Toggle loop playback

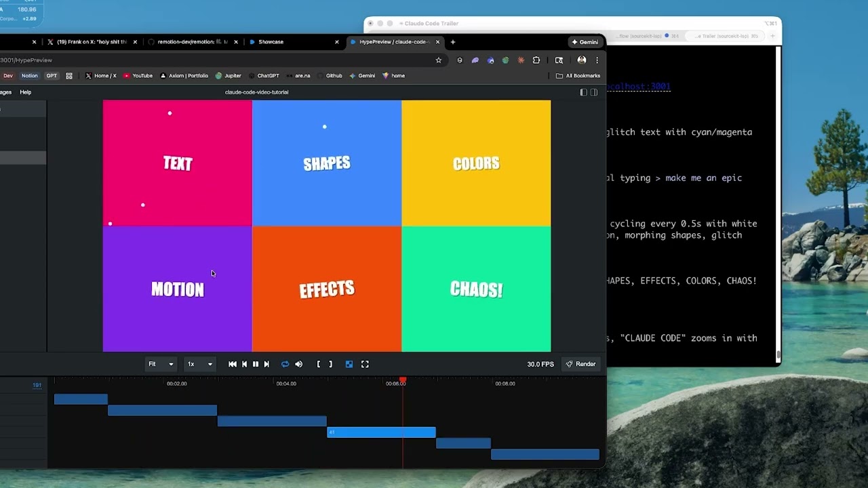pyautogui.click(x=285, y=364)
